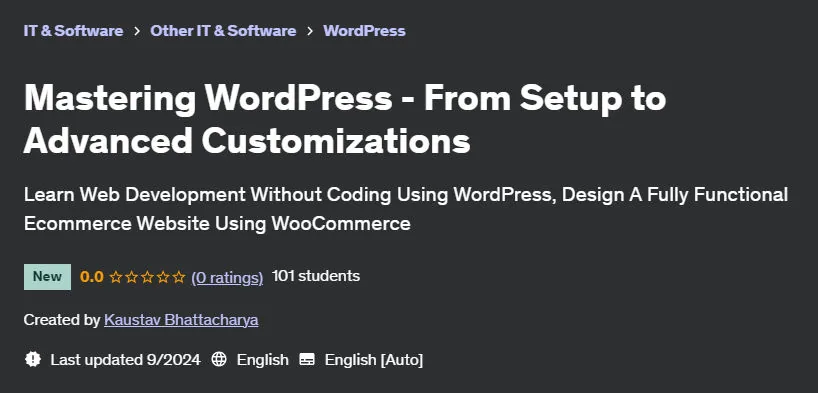Click the (0 ratings) link
818x393 pixels.
coord(227,277)
